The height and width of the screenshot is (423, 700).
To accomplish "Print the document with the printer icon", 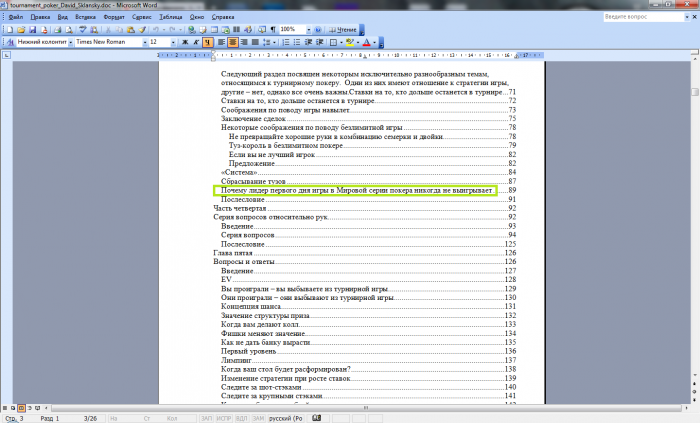I will coord(57,30).
